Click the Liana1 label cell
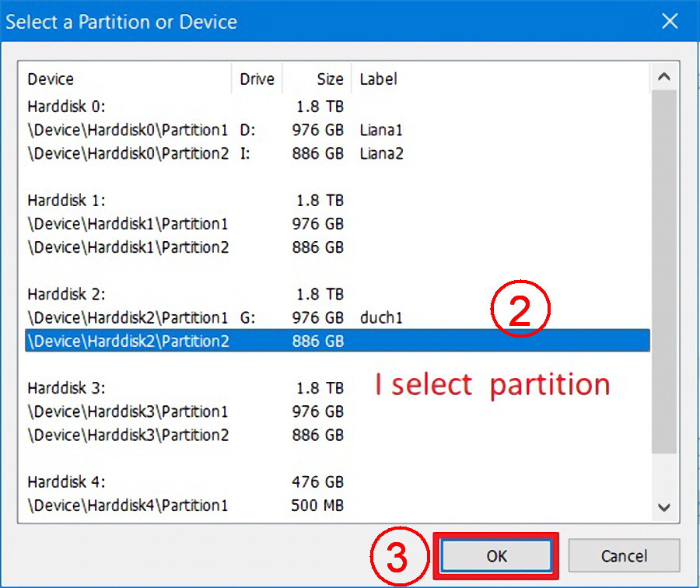Screen dimensions: 700x588 point(381,130)
